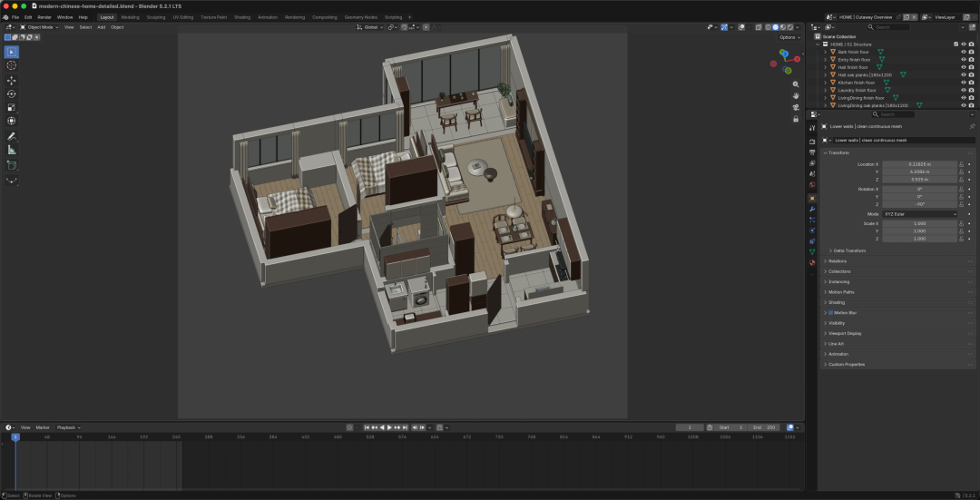Open the XYZ Euler rotation mode dropdown
Image resolution: width=980 pixels, height=500 pixels.
(x=920, y=214)
